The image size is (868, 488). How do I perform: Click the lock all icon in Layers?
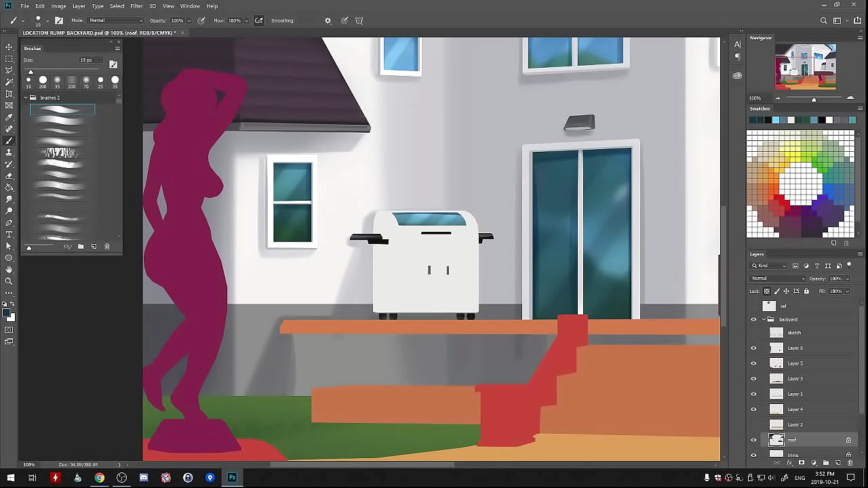806,291
